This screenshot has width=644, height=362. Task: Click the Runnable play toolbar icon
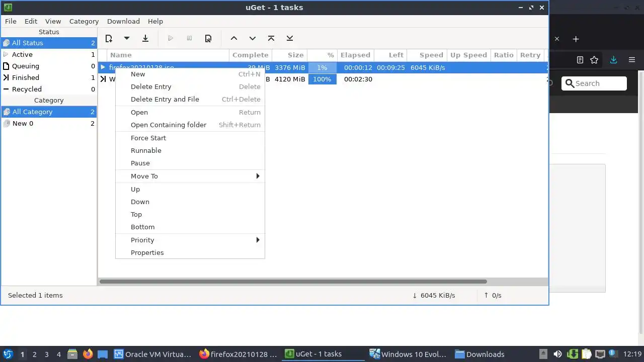(171, 38)
